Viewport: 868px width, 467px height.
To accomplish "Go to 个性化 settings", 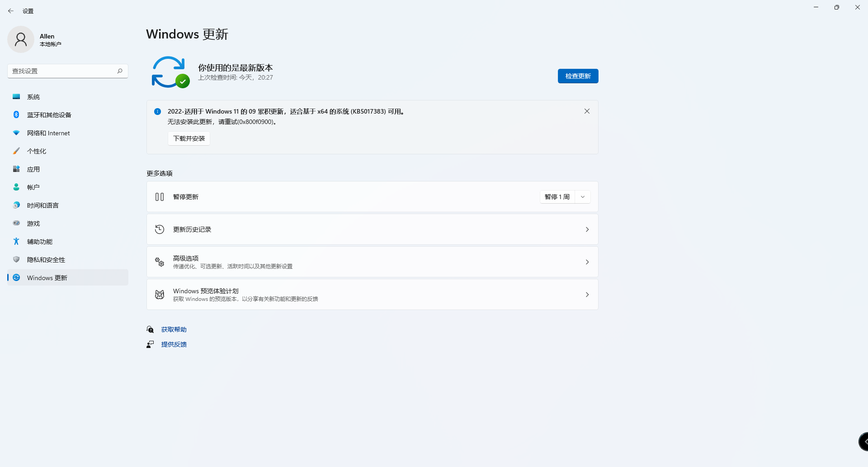I will coord(68,151).
